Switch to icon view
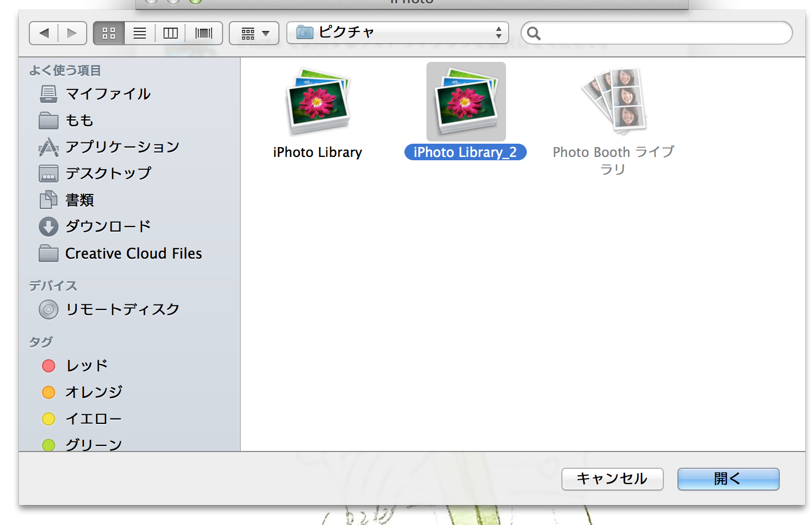 coord(109,33)
